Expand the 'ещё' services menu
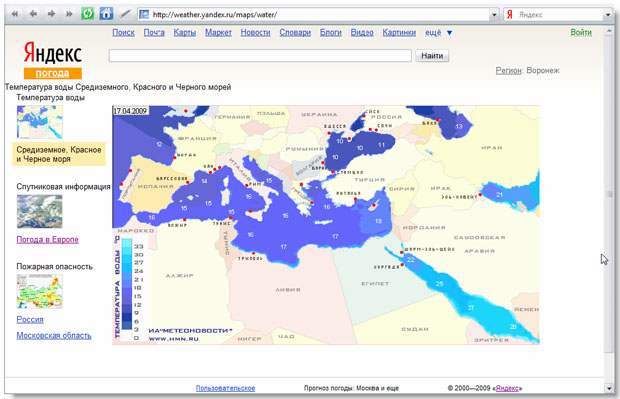620x399 pixels. [439, 33]
